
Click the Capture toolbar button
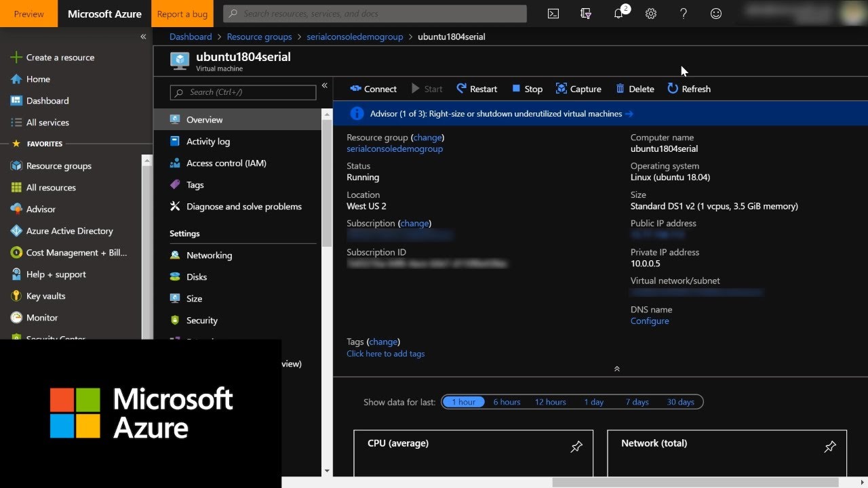click(578, 89)
